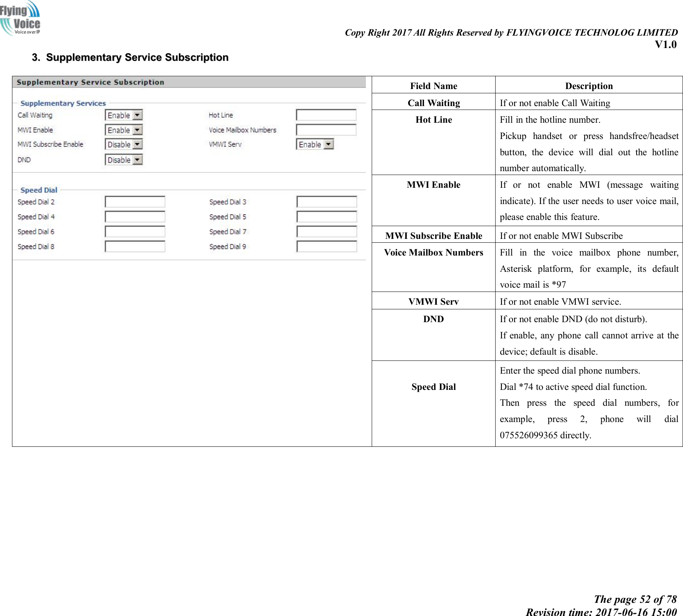Click inside the Speed Dial 9 field

326,246
